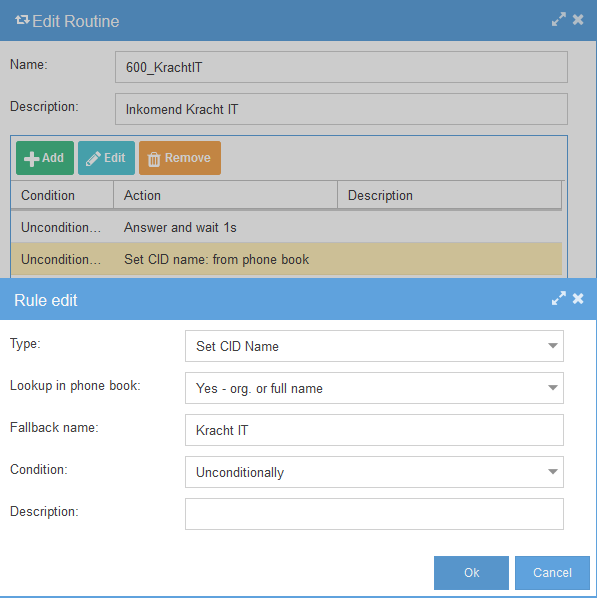The height and width of the screenshot is (598, 597).
Task: Click the Remove rule button
Action: tap(180, 158)
